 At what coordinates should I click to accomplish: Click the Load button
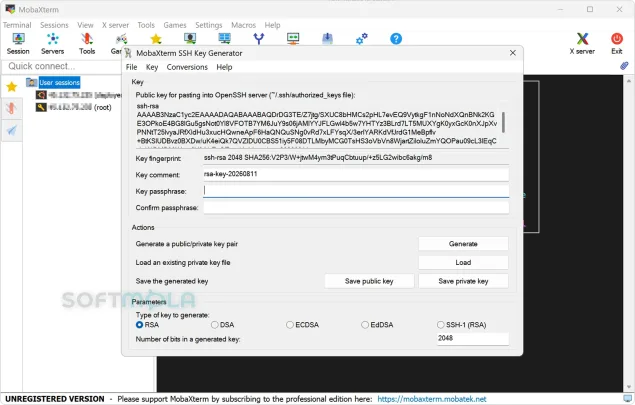463,262
